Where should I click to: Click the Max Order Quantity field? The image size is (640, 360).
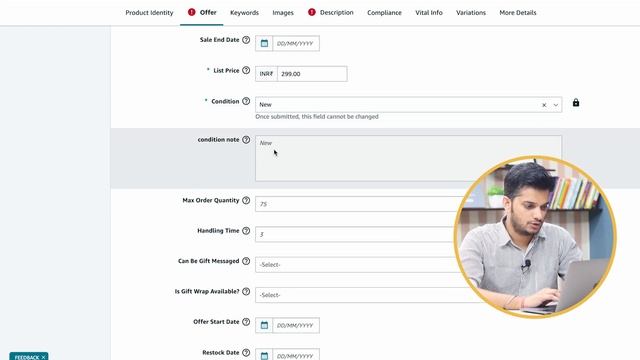coord(357,204)
